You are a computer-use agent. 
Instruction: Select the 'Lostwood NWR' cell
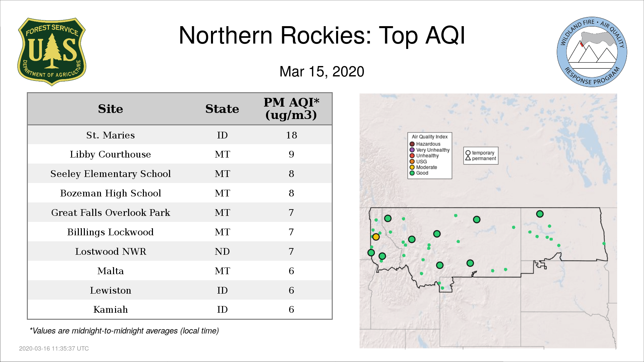110,252
